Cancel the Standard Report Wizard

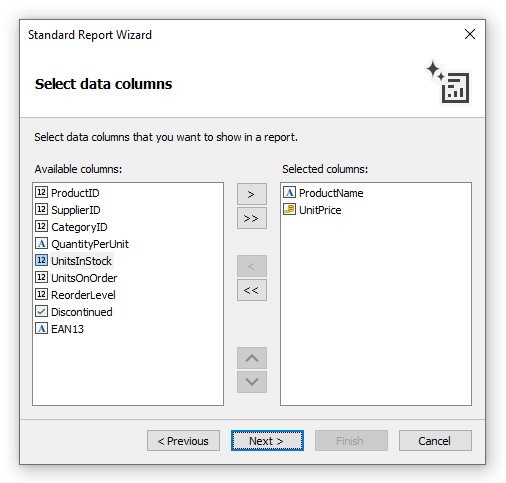[x=435, y=441]
